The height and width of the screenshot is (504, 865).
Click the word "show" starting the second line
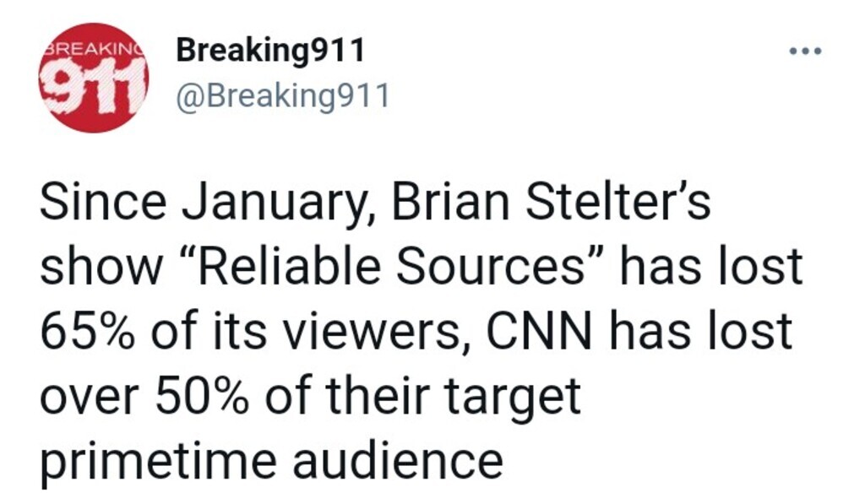pos(91,268)
